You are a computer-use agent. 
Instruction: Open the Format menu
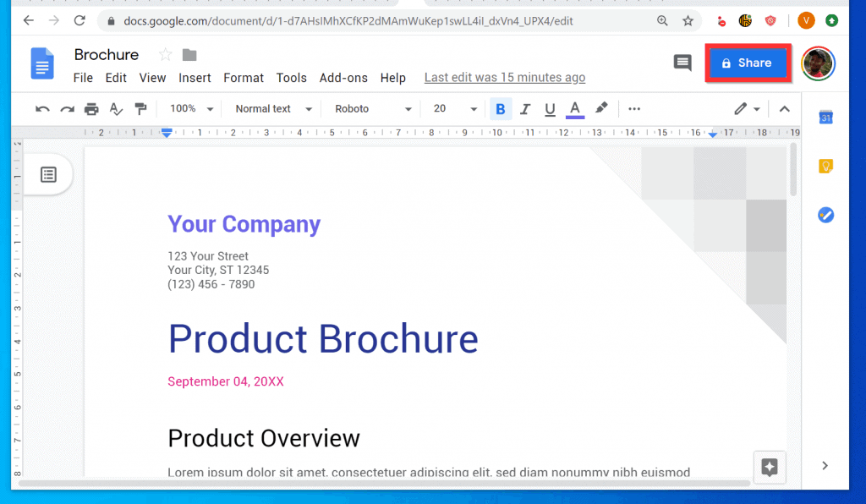(x=244, y=78)
